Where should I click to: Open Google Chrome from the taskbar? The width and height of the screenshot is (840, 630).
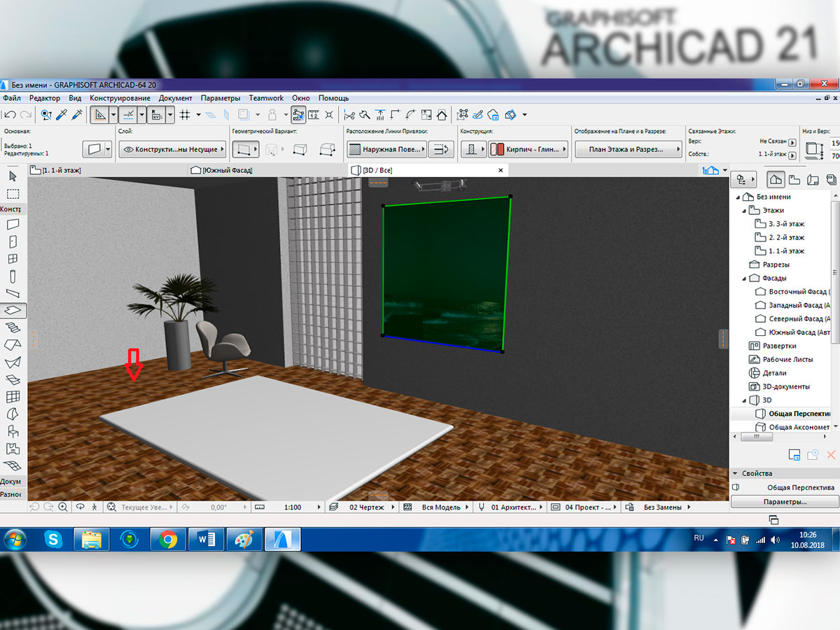(167, 539)
